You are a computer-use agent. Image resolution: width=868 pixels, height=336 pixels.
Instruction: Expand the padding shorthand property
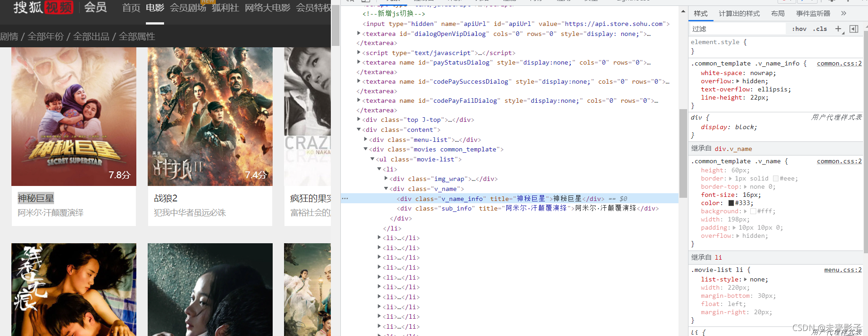pos(734,228)
